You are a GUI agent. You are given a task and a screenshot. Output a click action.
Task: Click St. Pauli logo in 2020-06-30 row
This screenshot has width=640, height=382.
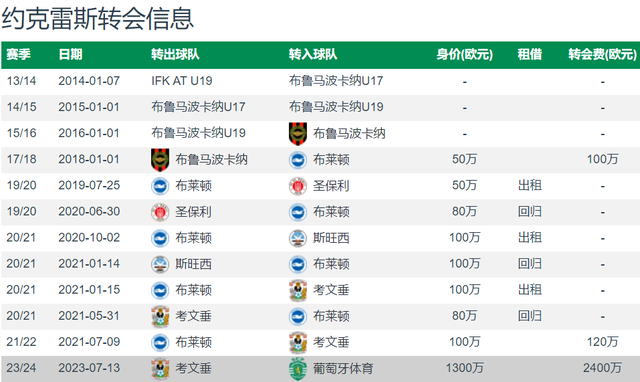pyautogui.click(x=160, y=212)
